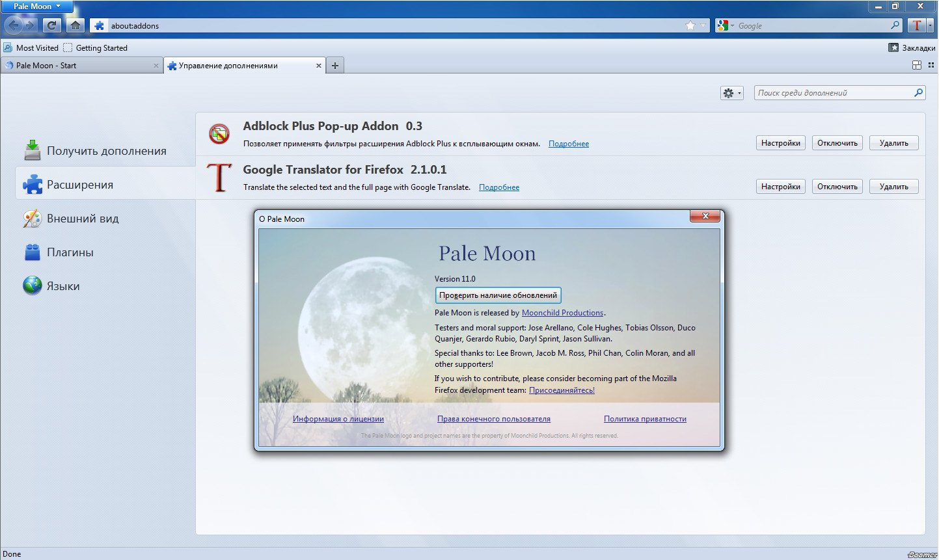Click the Google Translator red T icon
This screenshot has width=939, height=560.
coord(219,178)
